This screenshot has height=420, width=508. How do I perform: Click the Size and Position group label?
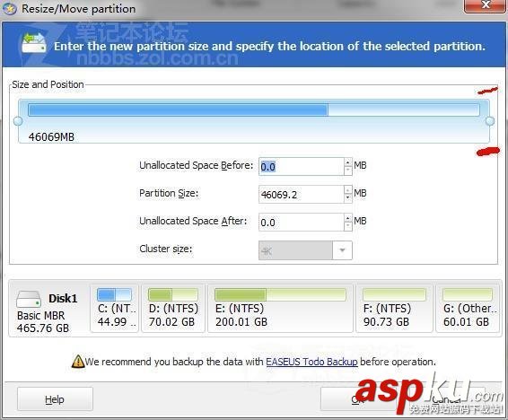pos(48,84)
